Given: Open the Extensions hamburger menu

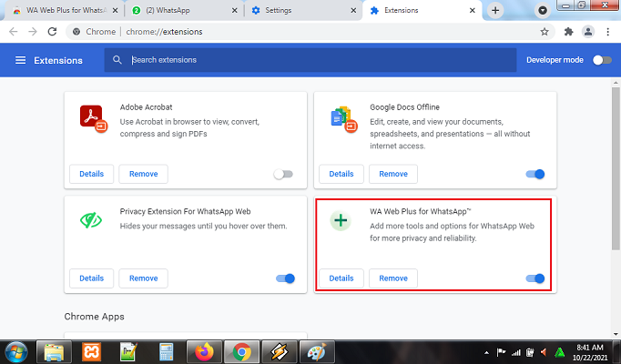Looking at the screenshot, I should point(20,60).
